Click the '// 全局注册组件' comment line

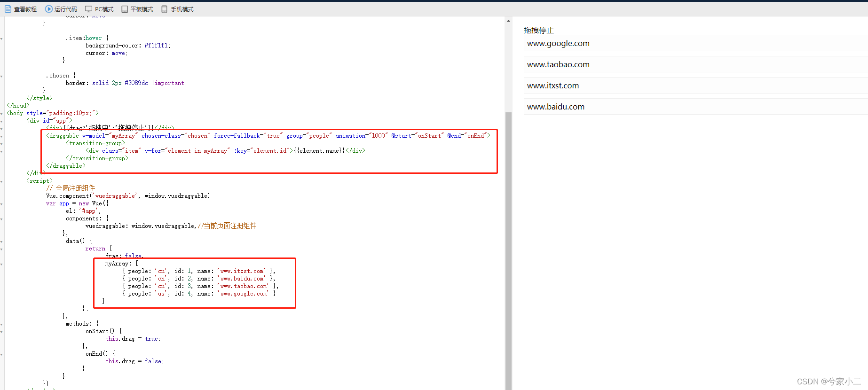pos(71,188)
